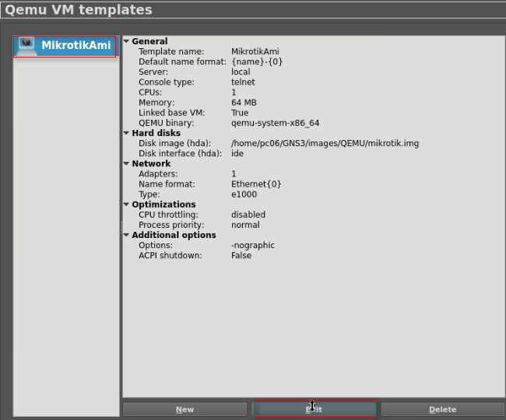Select the Process priority row label
506x420 pixels.
coord(171,225)
